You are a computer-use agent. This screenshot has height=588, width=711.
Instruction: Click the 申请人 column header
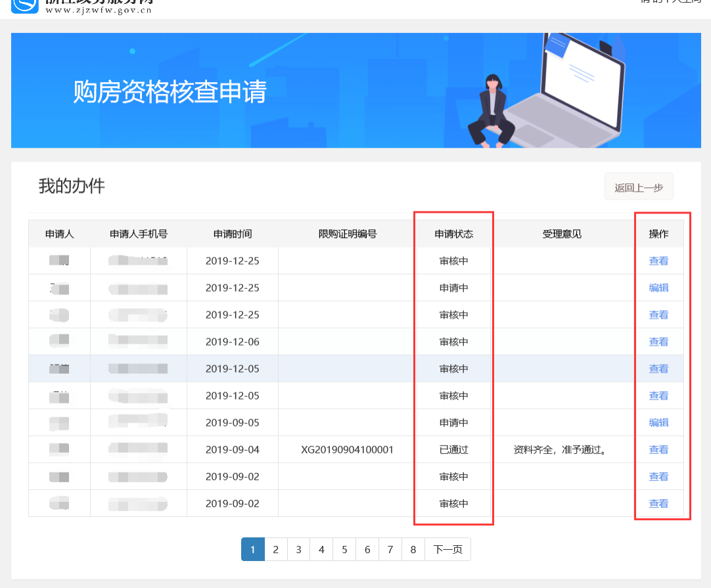click(x=59, y=234)
